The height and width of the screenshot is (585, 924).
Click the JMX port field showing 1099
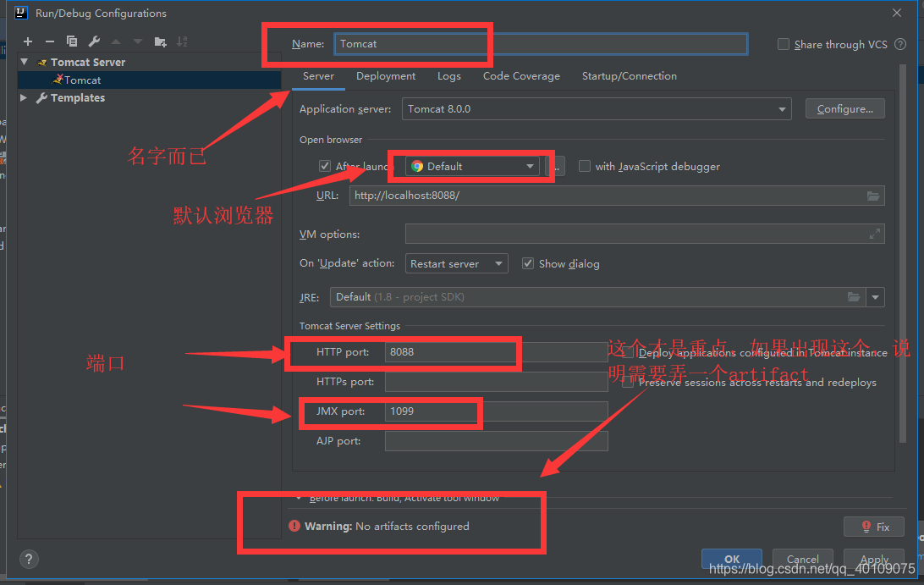pos(496,411)
